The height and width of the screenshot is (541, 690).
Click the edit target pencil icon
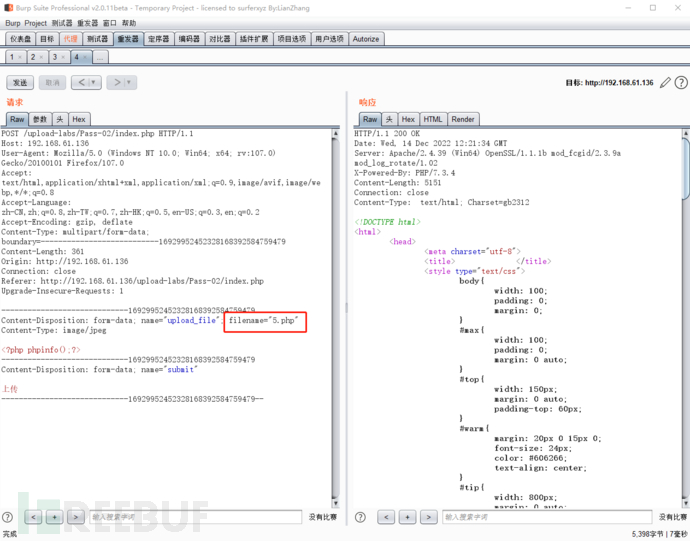665,82
